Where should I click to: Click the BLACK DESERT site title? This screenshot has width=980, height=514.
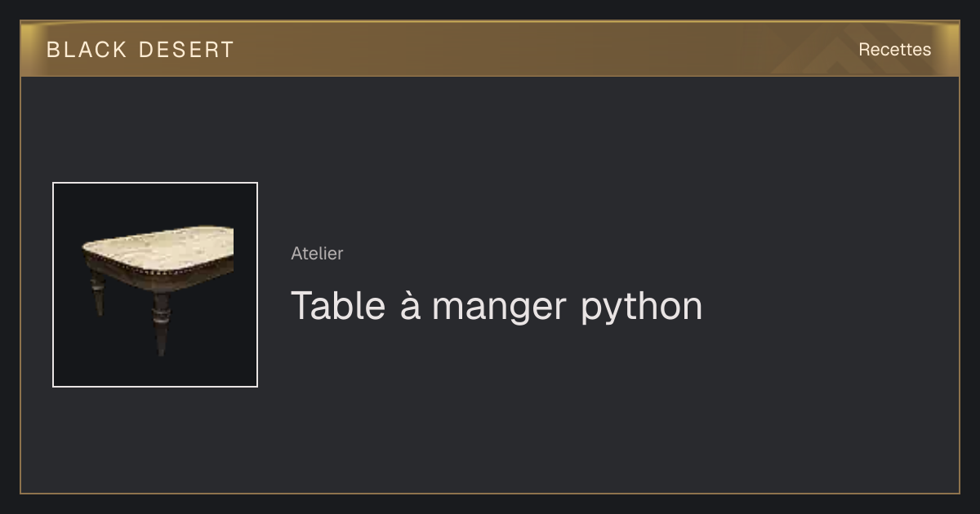coord(140,50)
